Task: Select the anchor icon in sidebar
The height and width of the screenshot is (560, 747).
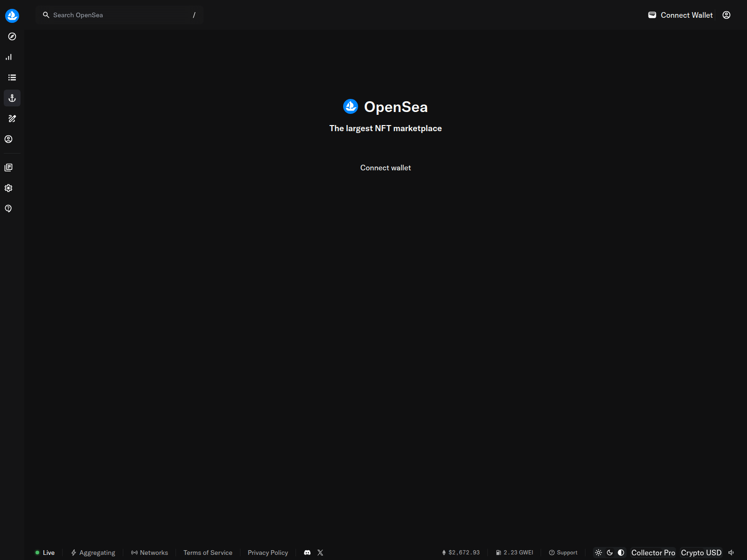Action: (x=12, y=98)
